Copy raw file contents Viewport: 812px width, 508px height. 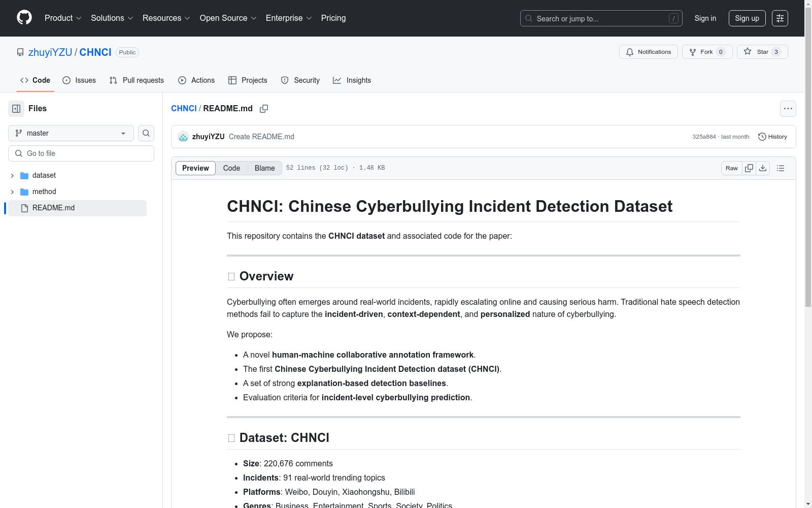(x=749, y=168)
